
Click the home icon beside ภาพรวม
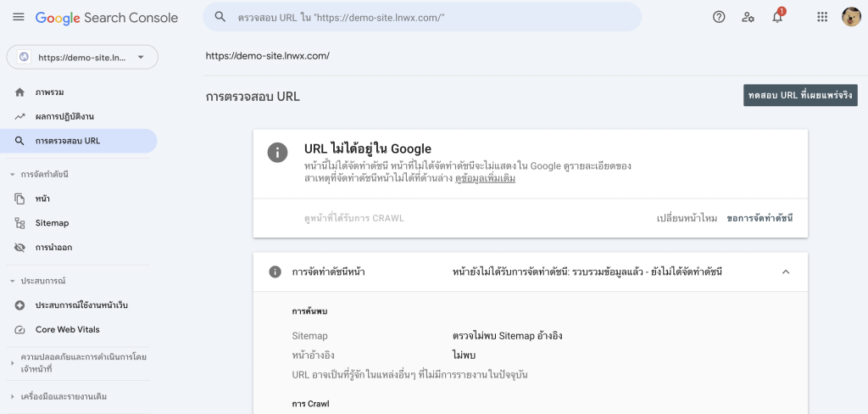pos(20,92)
